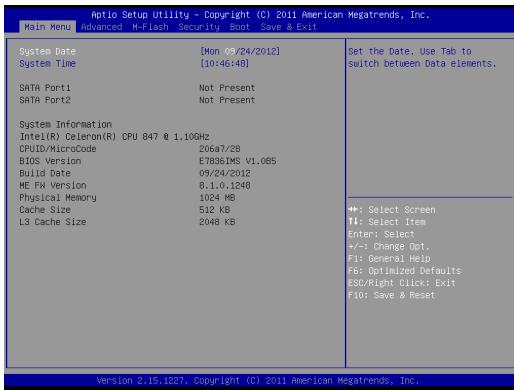Click the Intel Celeron CPU 847 line

click(114, 137)
